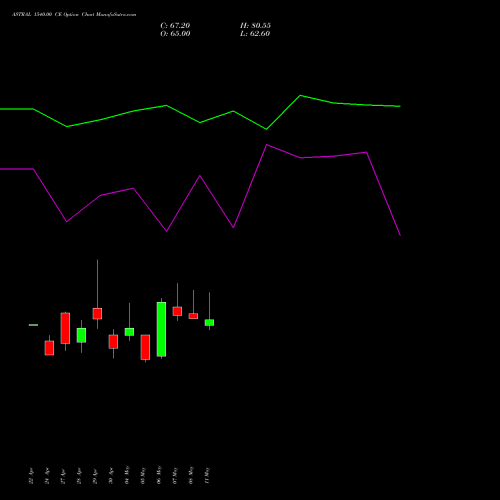Viewport: 500px width, 500px height.
Task: Click the high value H: 80.55
Action: pos(255,26)
